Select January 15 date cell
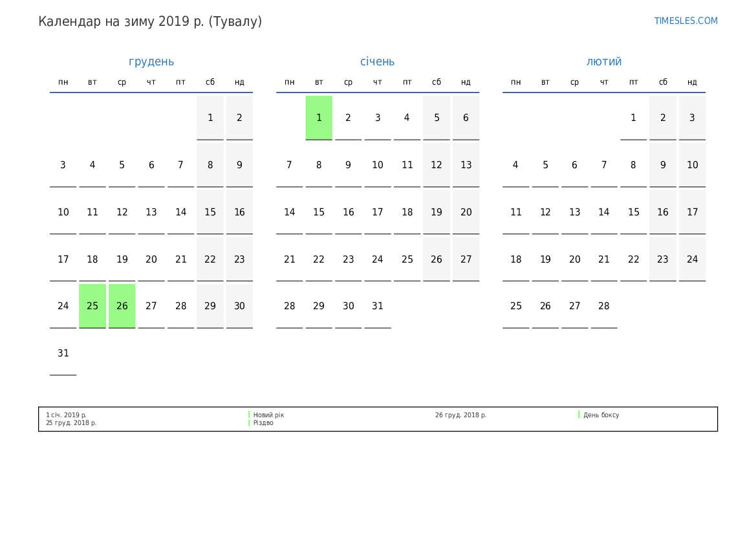 [x=319, y=212]
